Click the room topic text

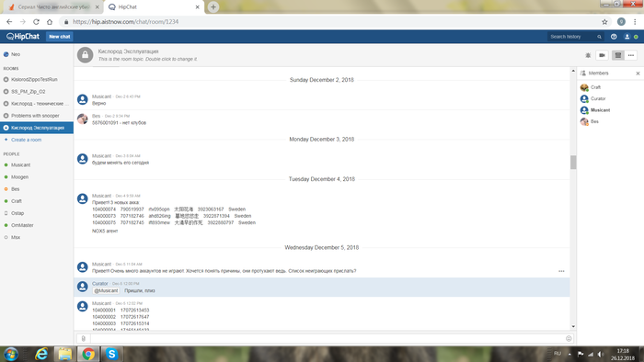147,59
